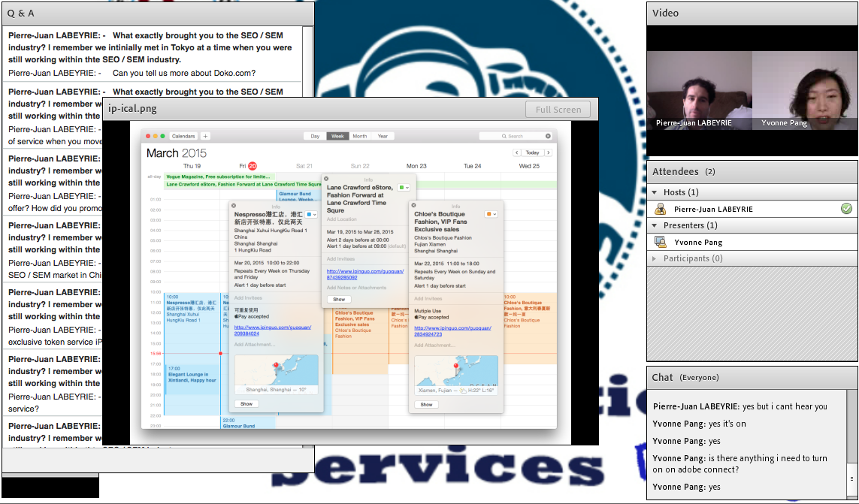Screen dimensions: 859x504
Task: Select the 17:00 Elegant Lounge in Xintiandi event
Action: tap(192, 380)
